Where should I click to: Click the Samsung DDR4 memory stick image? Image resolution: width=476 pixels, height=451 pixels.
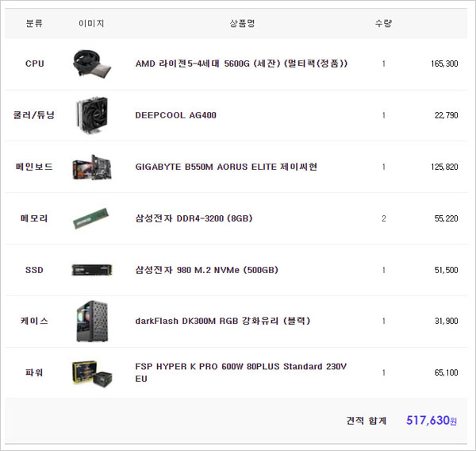91,218
